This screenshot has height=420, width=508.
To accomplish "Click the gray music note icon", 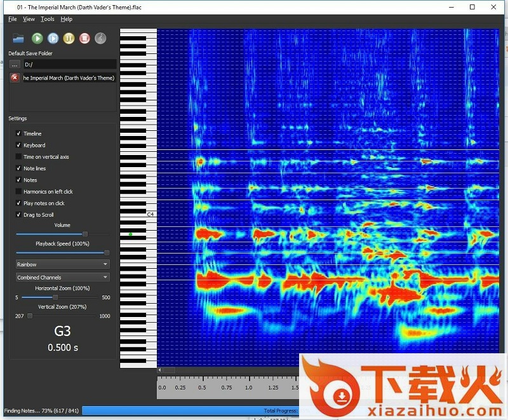I will pyautogui.click(x=100, y=38).
